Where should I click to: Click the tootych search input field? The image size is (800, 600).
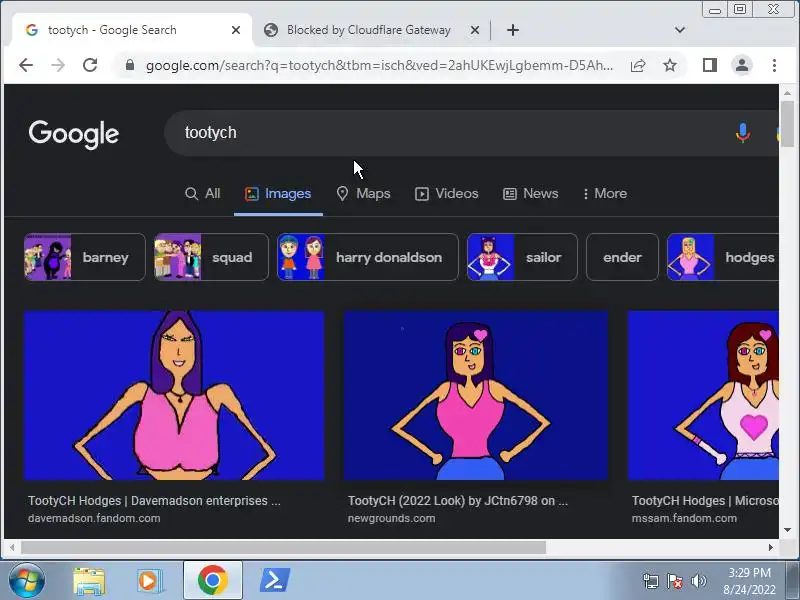449,133
